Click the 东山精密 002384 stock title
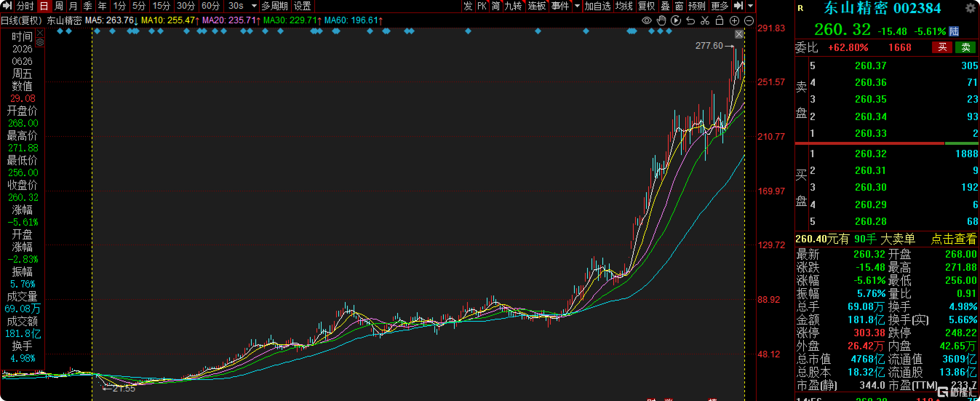 882,8
